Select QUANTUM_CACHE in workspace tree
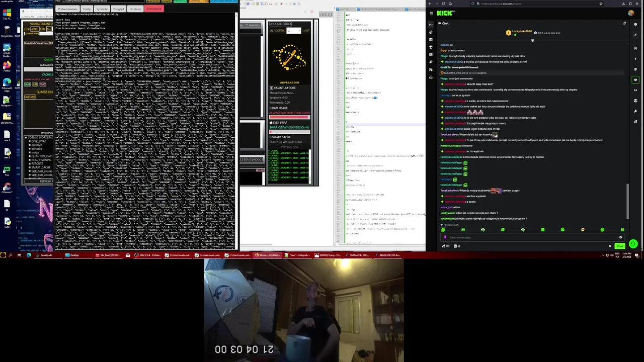Viewport: 644px width, 362px height. (42, 156)
